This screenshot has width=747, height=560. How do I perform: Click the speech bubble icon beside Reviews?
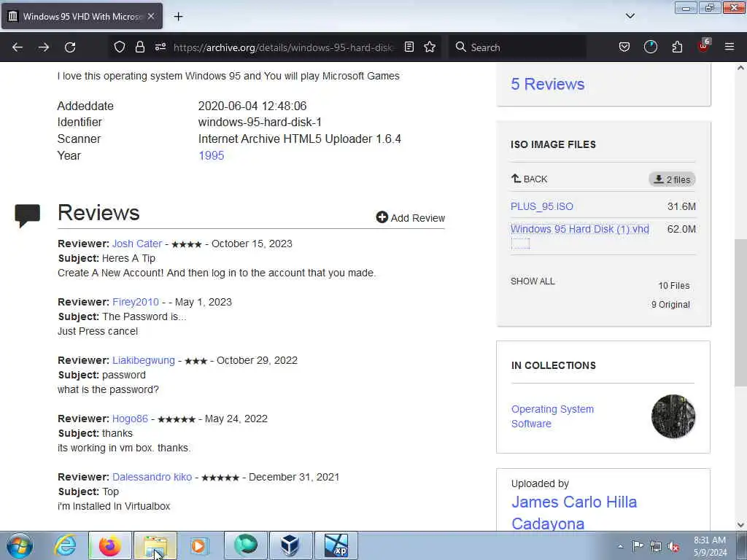pos(28,215)
